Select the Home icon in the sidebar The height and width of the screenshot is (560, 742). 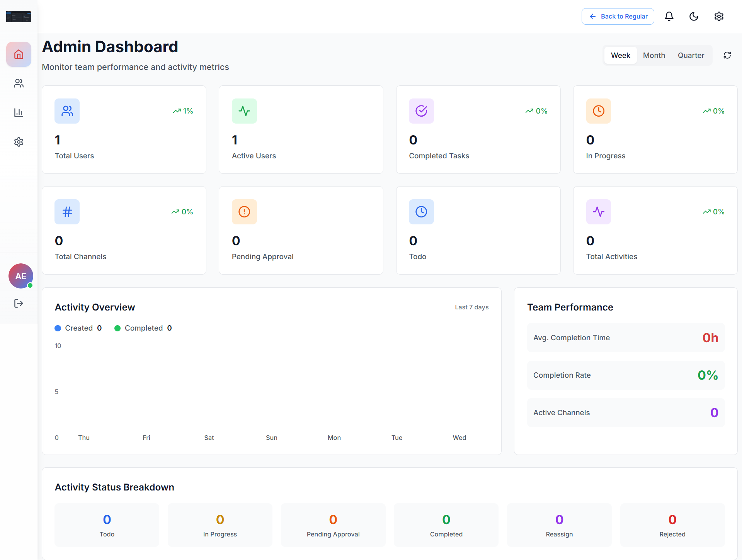pos(19,54)
